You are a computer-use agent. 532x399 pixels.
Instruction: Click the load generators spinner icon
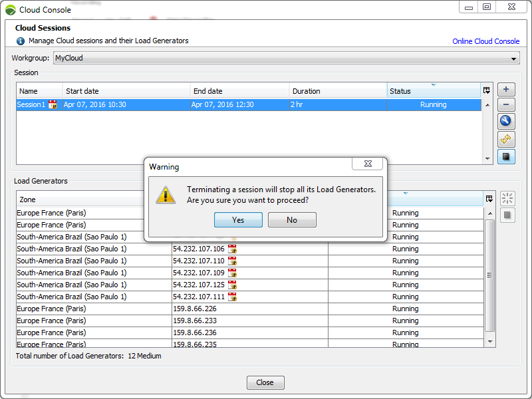pos(507,198)
